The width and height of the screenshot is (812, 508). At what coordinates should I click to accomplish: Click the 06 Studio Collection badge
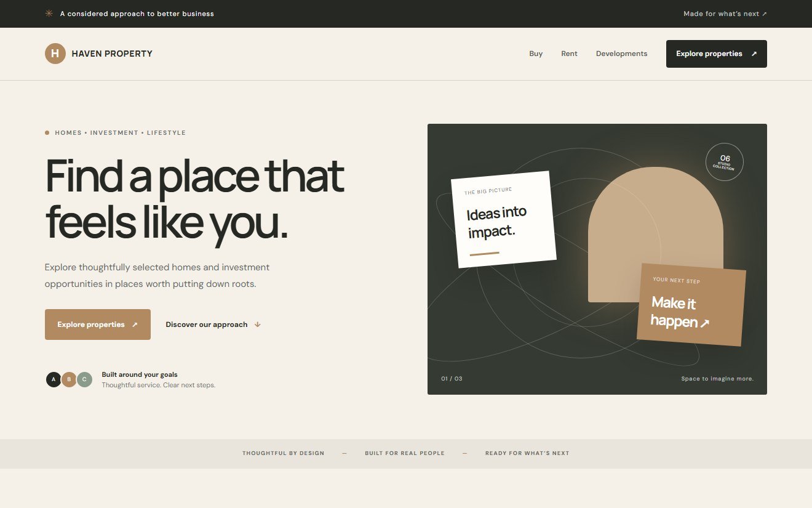tap(725, 163)
